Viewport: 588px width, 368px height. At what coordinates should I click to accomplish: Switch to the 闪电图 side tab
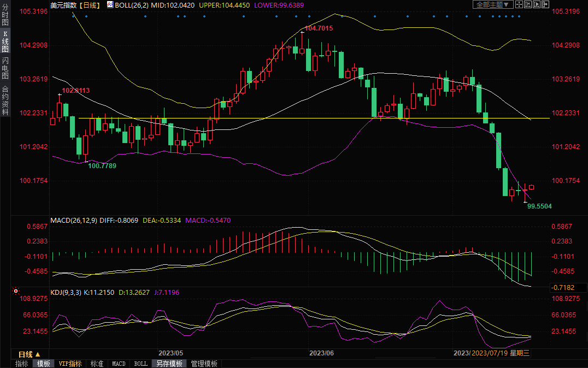5,67
